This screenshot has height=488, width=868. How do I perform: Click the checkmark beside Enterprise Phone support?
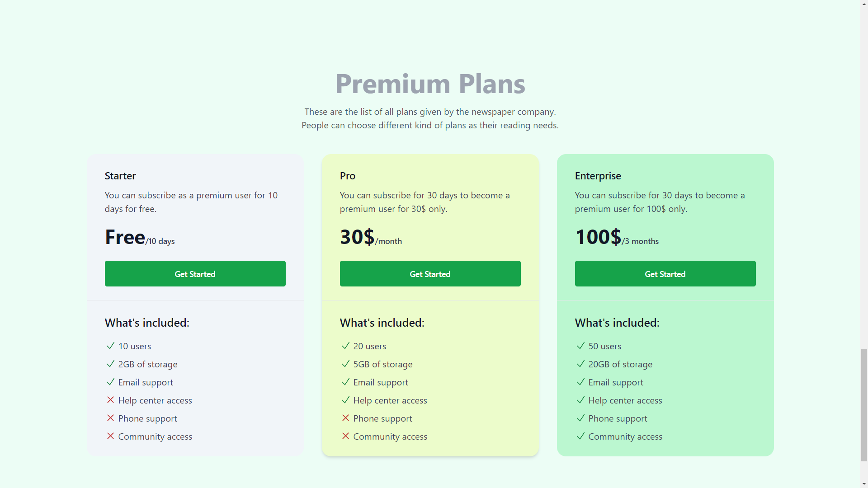pyautogui.click(x=580, y=418)
